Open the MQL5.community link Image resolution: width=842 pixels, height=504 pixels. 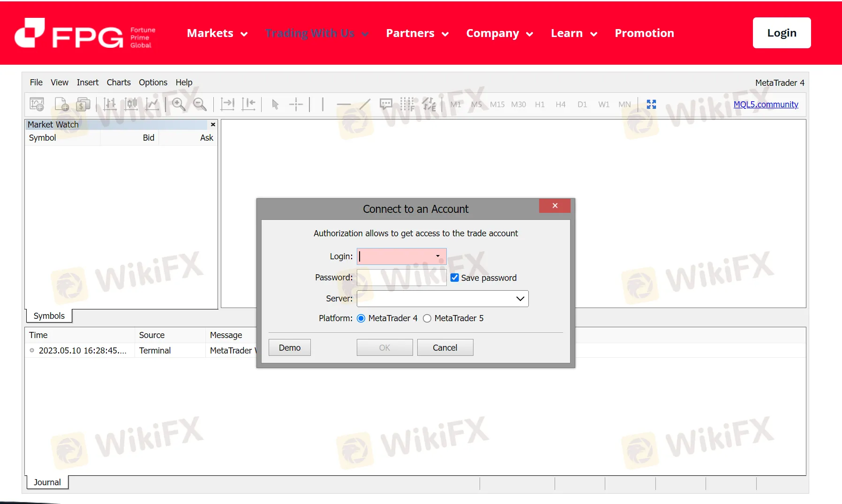(x=766, y=105)
